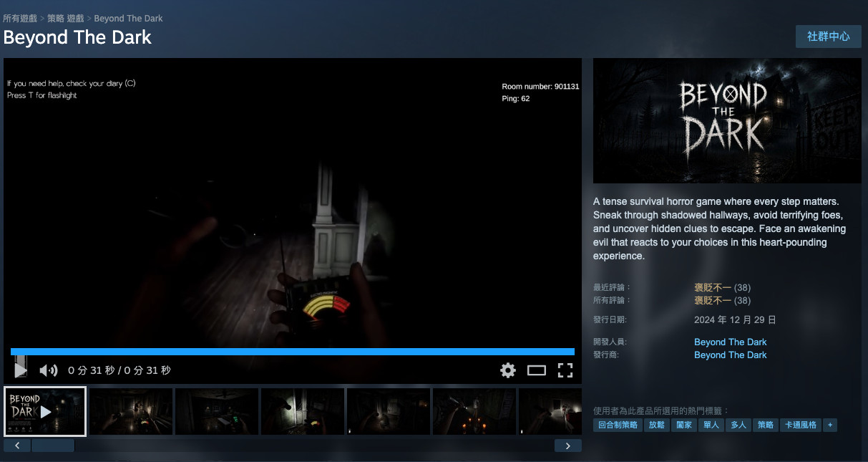Select the 卡通風格 tag
This screenshot has width=868, height=462.
[x=799, y=425]
